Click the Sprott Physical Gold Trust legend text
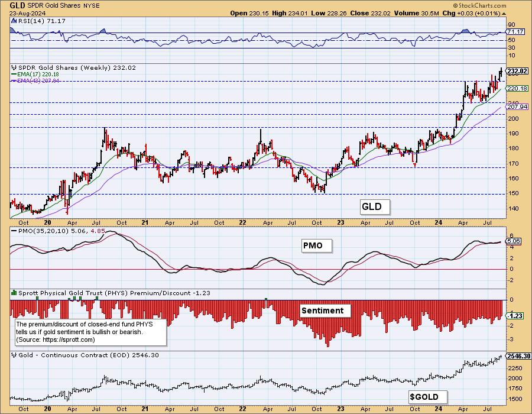532x414 pixels. tap(114, 293)
